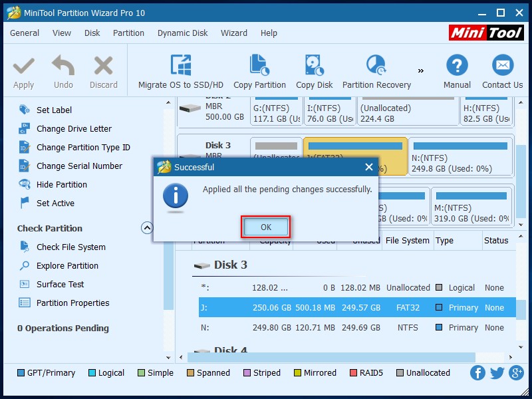This screenshot has height=399, width=532.
Task: Click the GPT/Primary legend swatch
Action: coord(21,373)
